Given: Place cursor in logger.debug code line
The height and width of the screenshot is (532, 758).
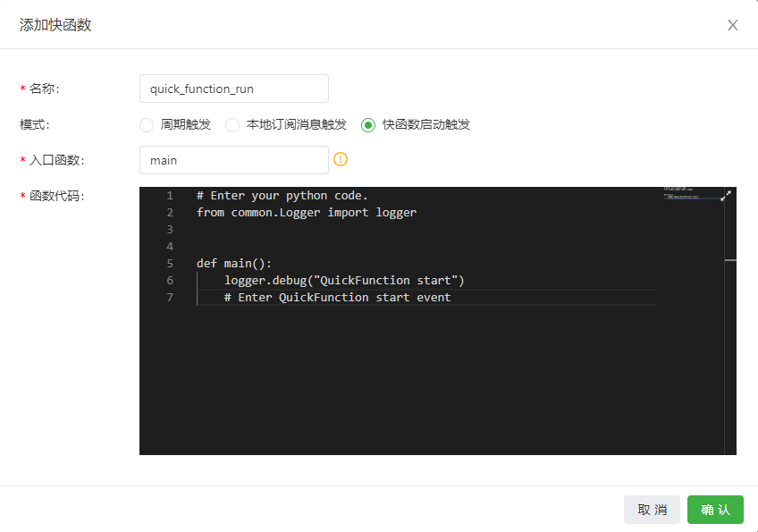Looking at the screenshot, I should pyautogui.click(x=344, y=280).
